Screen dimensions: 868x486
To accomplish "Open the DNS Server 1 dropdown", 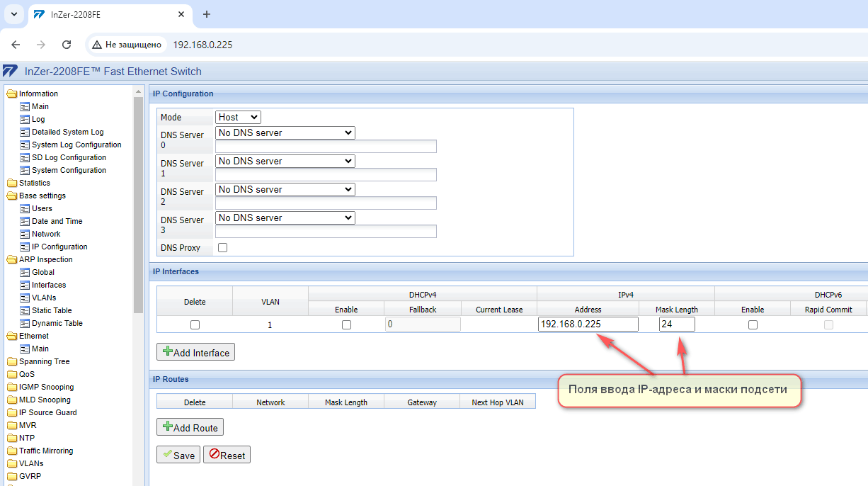I will point(285,161).
